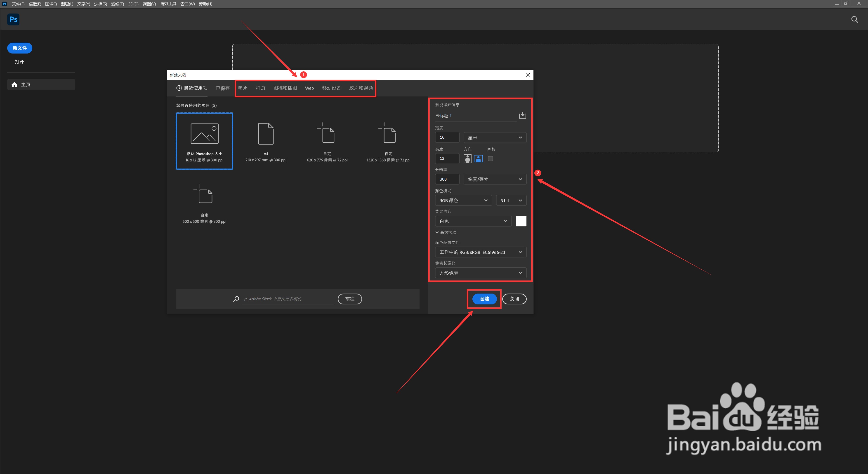Open the 视图(V) menu
Image resolution: width=868 pixels, height=474 pixels.
click(149, 4)
